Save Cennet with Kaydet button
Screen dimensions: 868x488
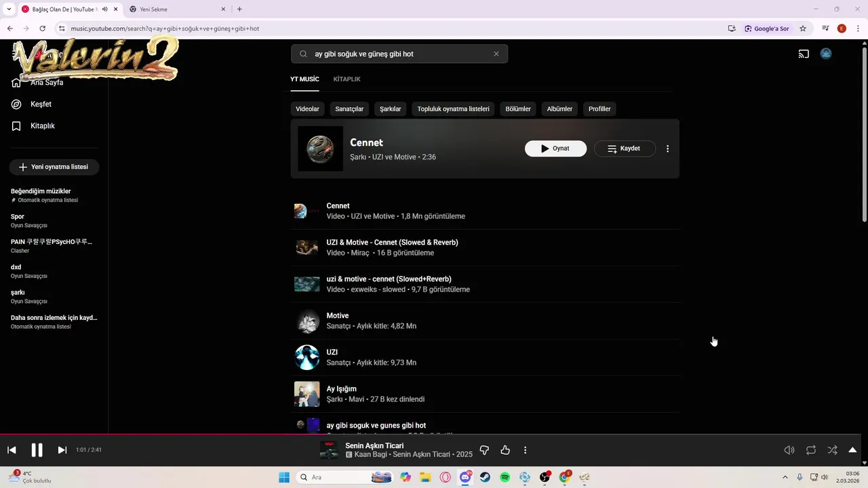tap(625, 148)
